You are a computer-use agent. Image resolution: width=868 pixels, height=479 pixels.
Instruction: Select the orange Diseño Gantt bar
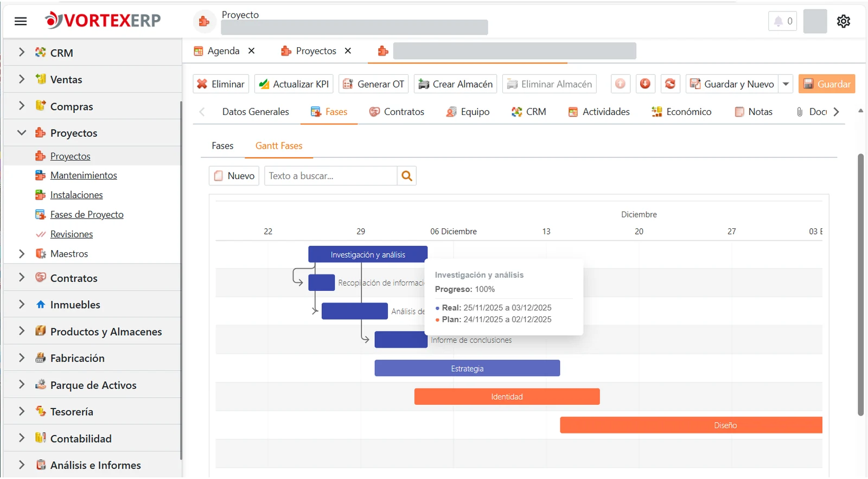click(691, 425)
